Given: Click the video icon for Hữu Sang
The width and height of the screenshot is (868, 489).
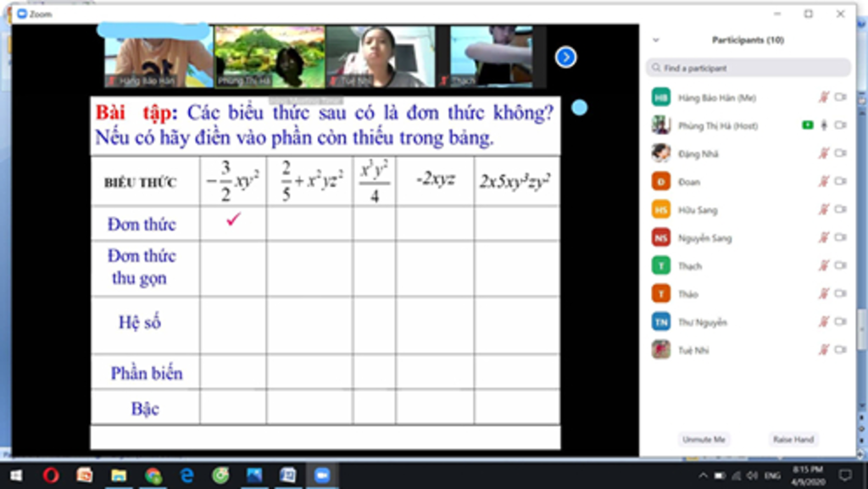Looking at the screenshot, I should 841,209.
